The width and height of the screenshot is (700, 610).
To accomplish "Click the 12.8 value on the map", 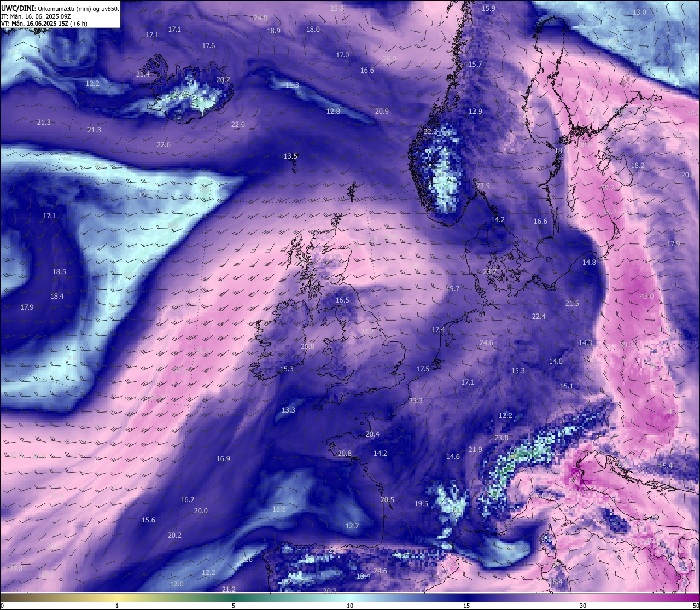I will tap(333, 111).
